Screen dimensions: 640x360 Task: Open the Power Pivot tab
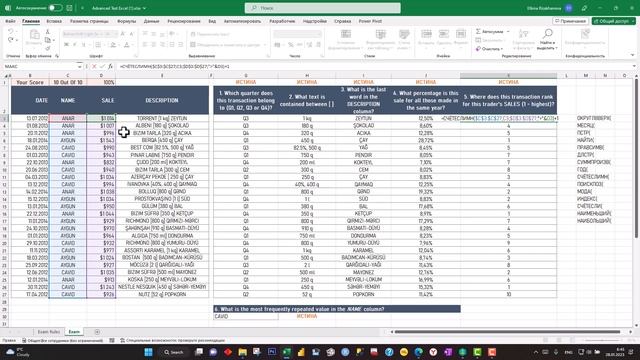[370, 21]
